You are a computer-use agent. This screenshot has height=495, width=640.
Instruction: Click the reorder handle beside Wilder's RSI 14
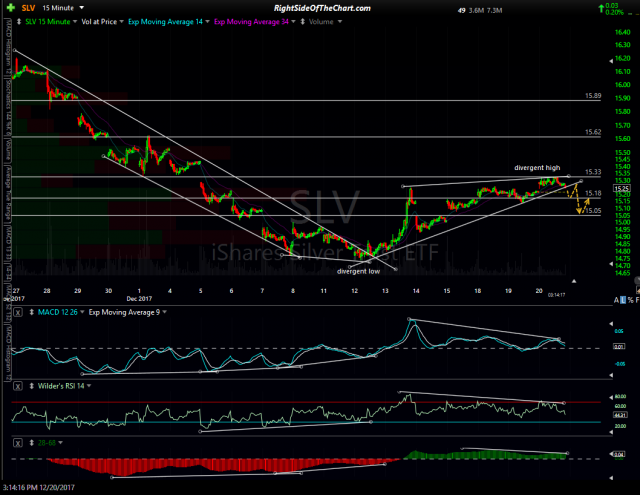pos(31,386)
